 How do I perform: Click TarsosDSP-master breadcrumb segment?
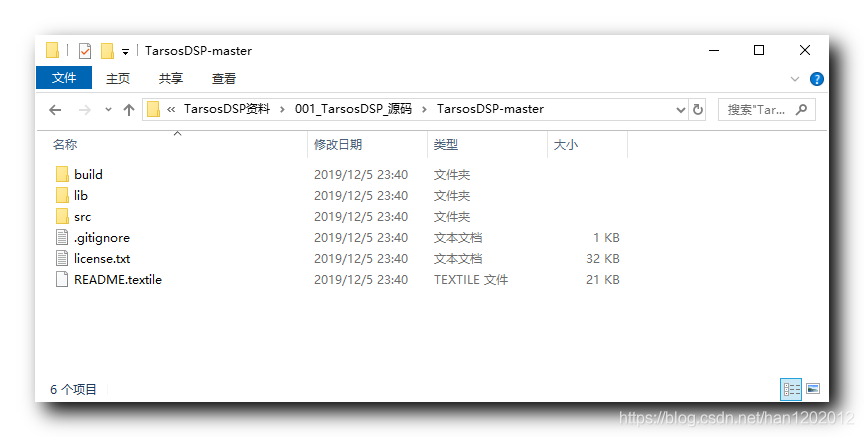(x=490, y=109)
